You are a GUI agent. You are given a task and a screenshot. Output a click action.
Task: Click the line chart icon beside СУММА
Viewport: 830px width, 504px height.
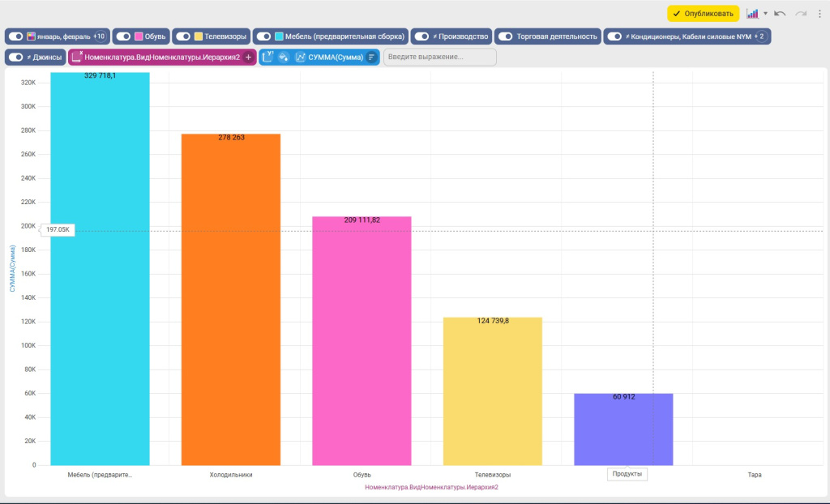pyautogui.click(x=300, y=58)
